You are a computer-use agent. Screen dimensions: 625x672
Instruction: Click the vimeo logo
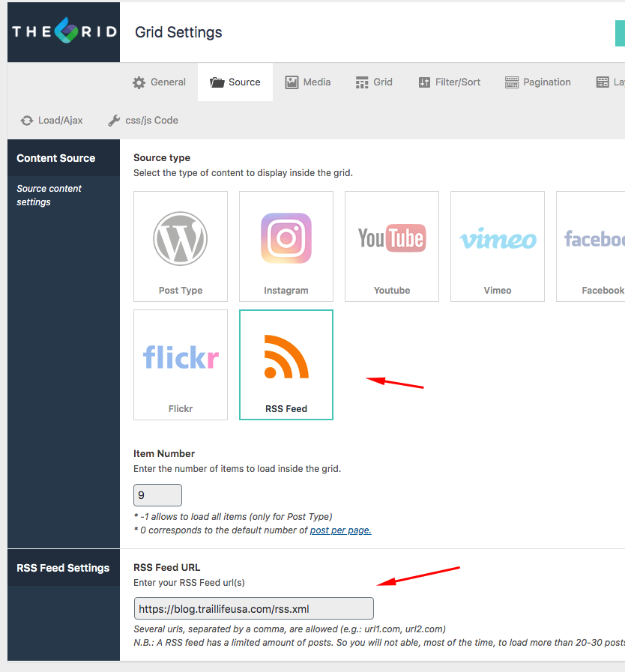498,239
